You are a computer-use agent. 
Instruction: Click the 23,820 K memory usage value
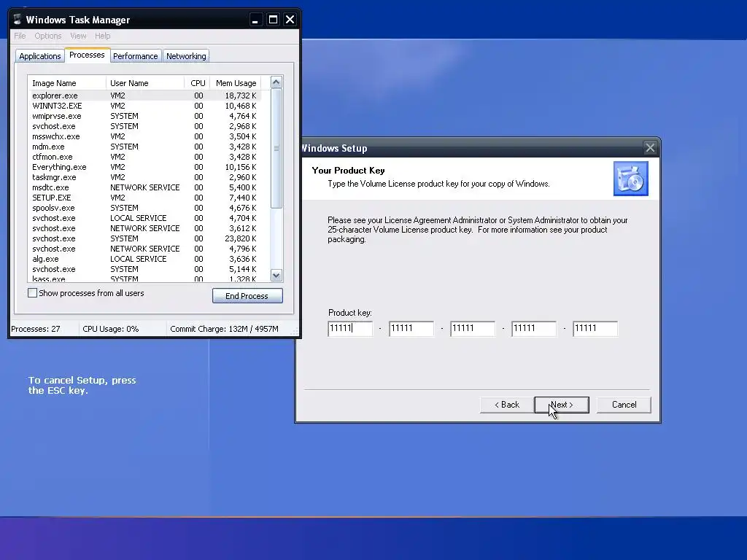[x=241, y=238]
